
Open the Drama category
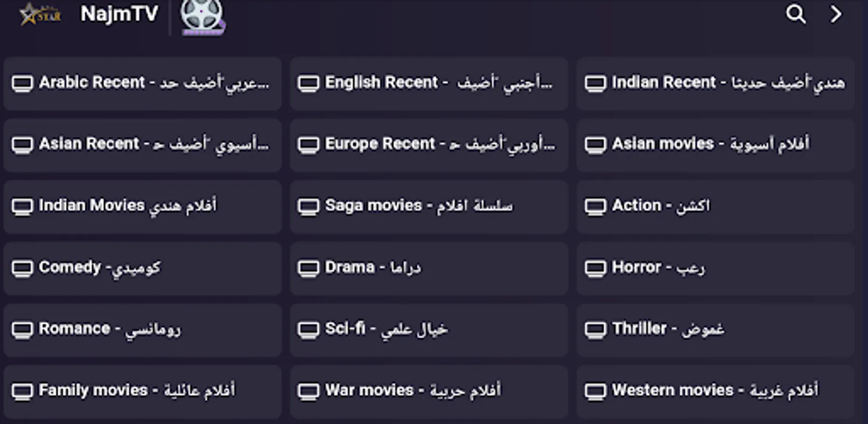pyautogui.click(x=429, y=268)
